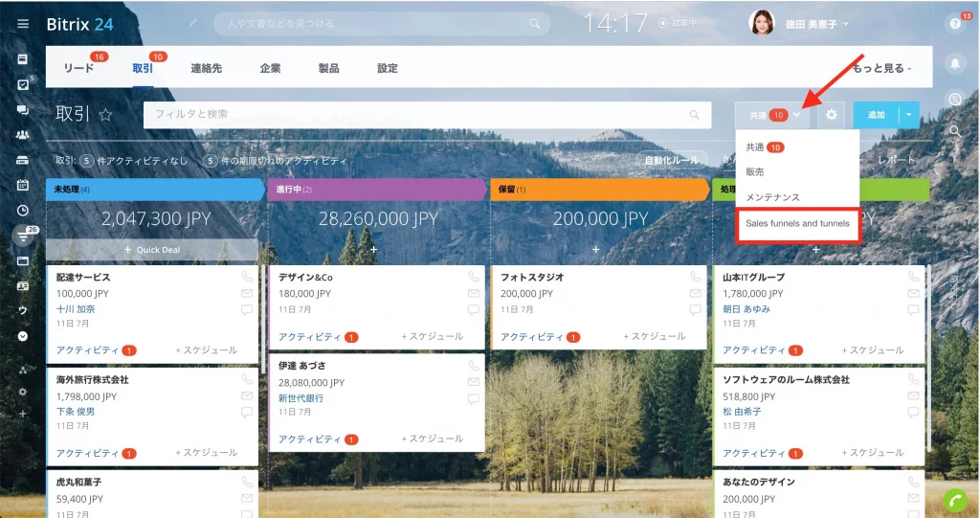Switch to the 製品 tab
Viewport: 980px width, 518px height.
click(329, 68)
